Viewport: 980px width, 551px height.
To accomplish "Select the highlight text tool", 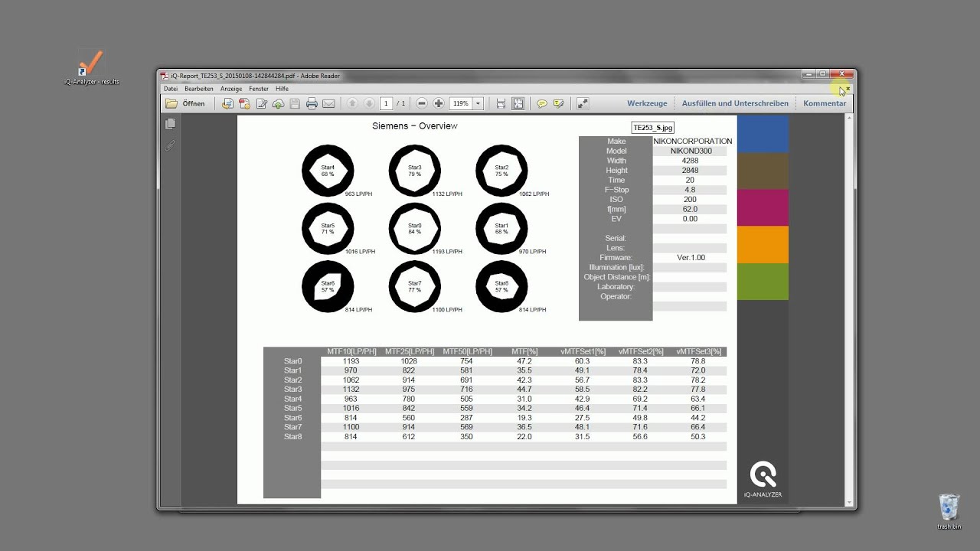I will pos(558,103).
